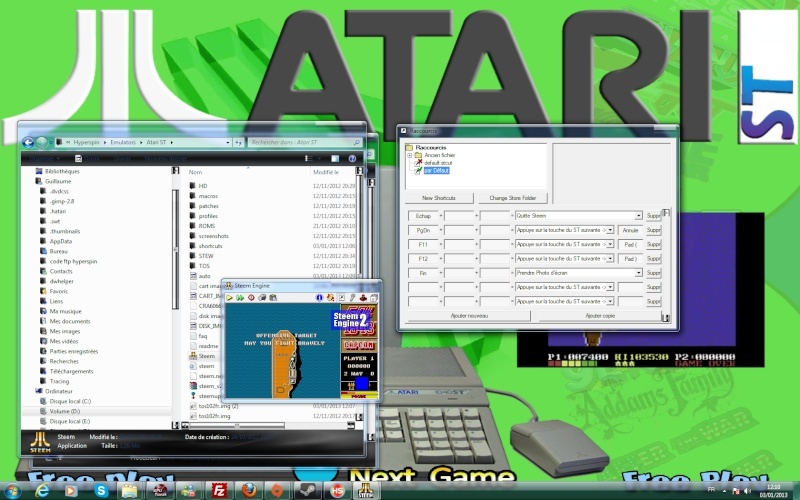Select default.stcut in Raccourcis tree
The image size is (800, 500).
(438, 163)
